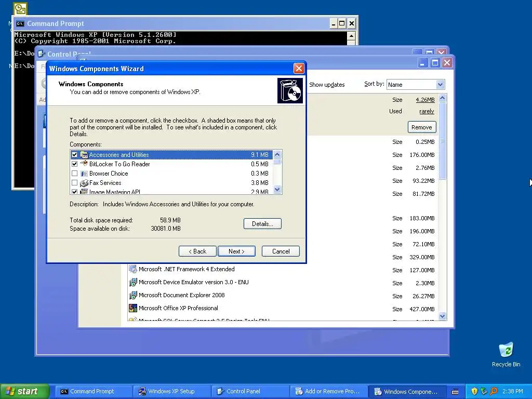Click the security shield tray icon

point(475,391)
